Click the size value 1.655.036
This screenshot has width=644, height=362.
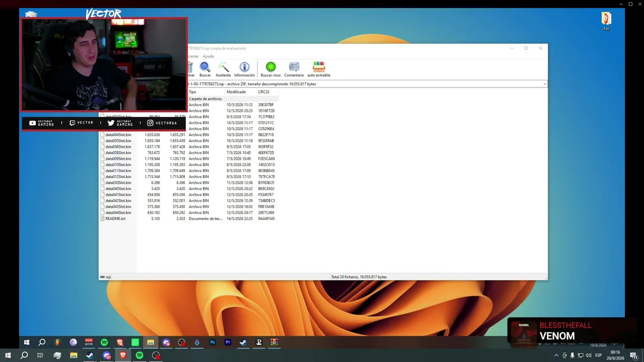(x=152, y=135)
